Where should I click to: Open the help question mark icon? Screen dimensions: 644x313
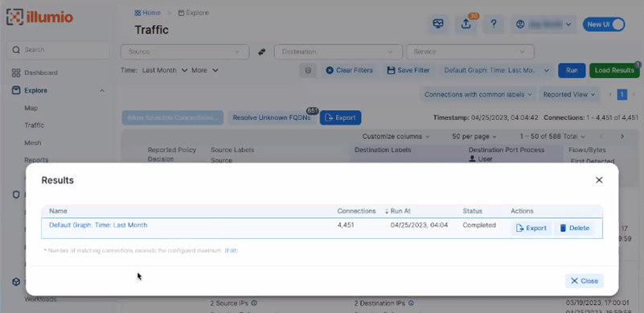point(494,24)
